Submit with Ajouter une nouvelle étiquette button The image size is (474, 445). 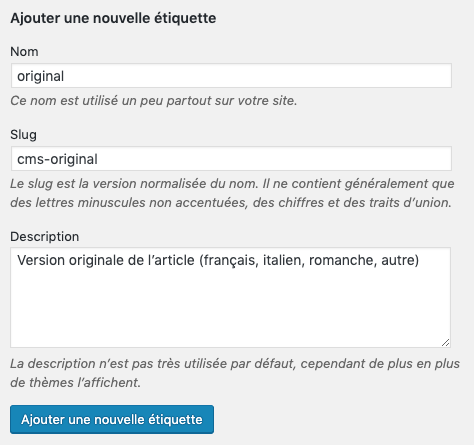point(112,419)
